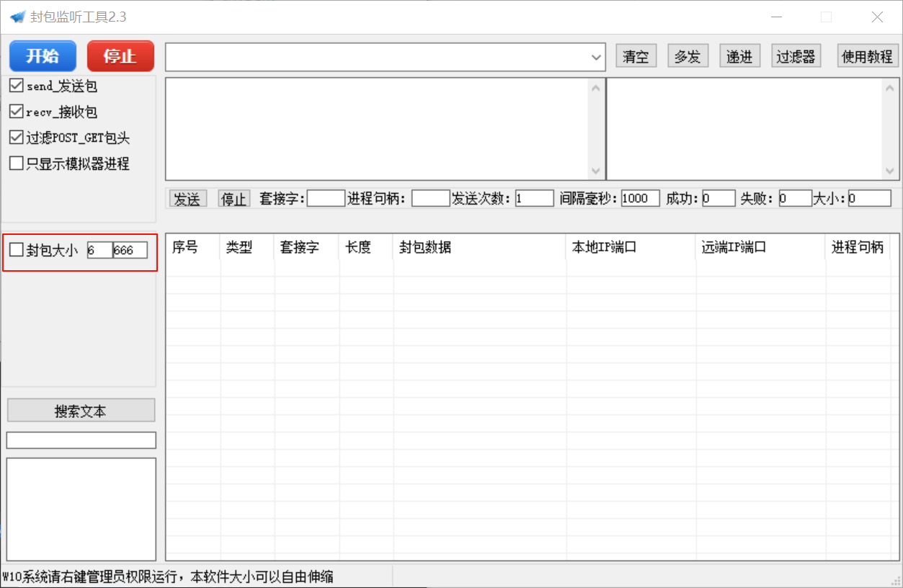Click the 间隔毫秒 field showing 1000

pyautogui.click(x=641, y=198)
